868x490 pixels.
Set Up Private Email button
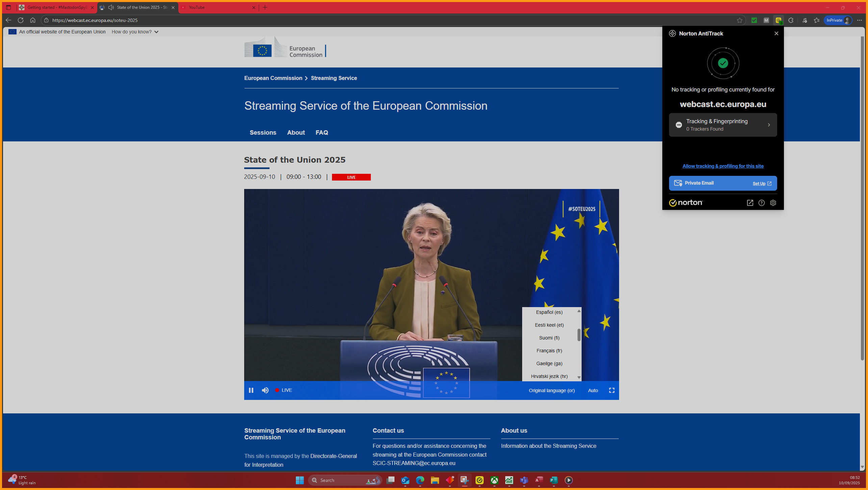(x=762, y=184)
